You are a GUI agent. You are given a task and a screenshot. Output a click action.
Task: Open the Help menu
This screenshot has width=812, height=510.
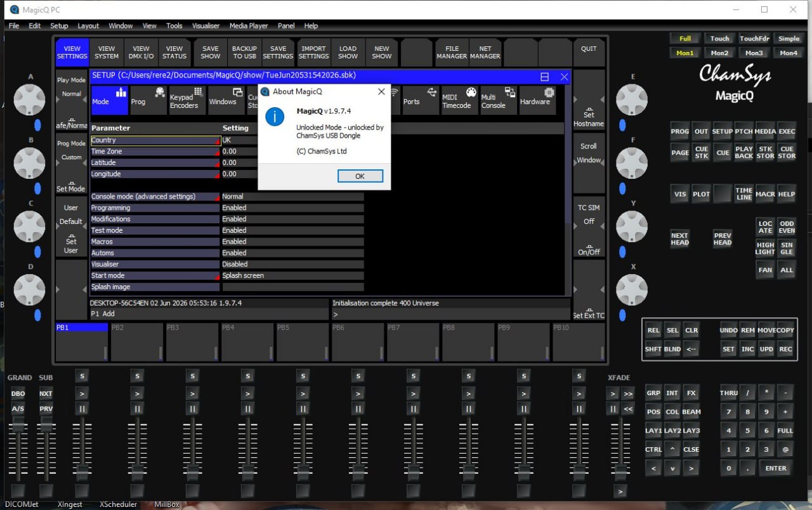click(311, 26)
